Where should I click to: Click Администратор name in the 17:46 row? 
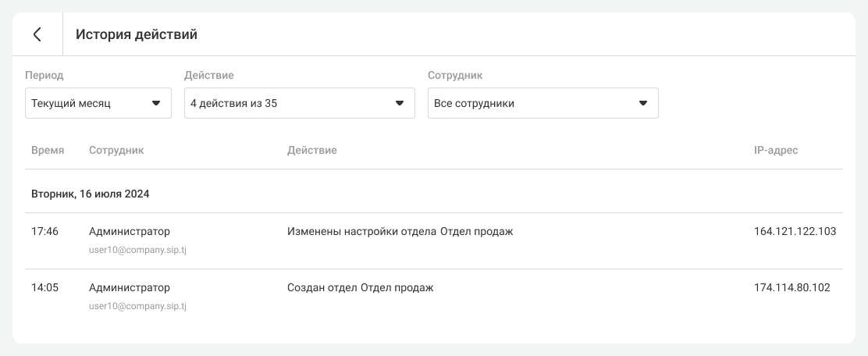click(x=130, y=231)
